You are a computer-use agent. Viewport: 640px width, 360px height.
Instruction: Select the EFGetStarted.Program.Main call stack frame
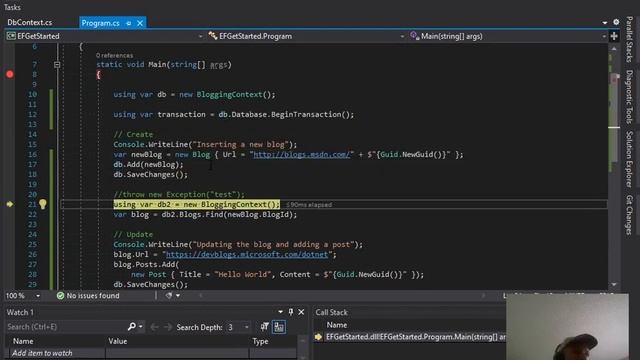(x=415, y=337)
